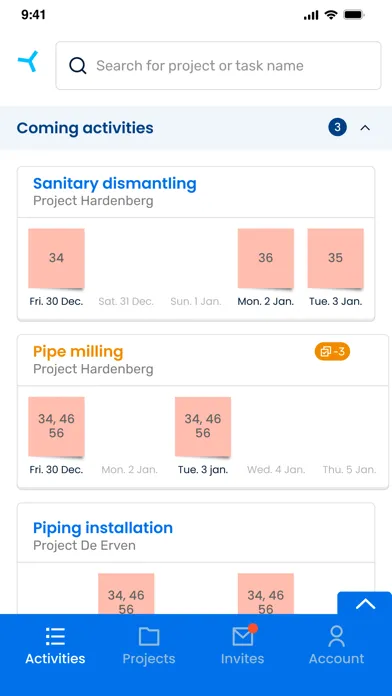Open the Activities list icon

tap(55, 637)
